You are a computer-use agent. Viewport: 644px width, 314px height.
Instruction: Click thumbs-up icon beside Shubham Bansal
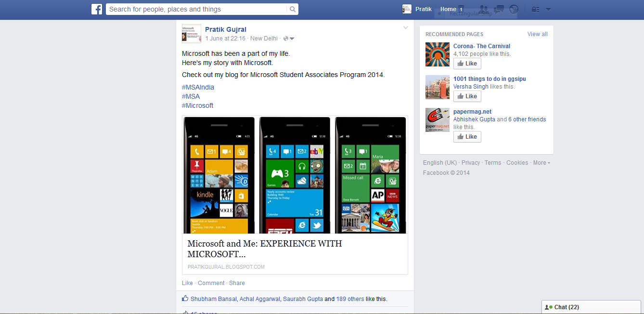[x=185, y=299]
